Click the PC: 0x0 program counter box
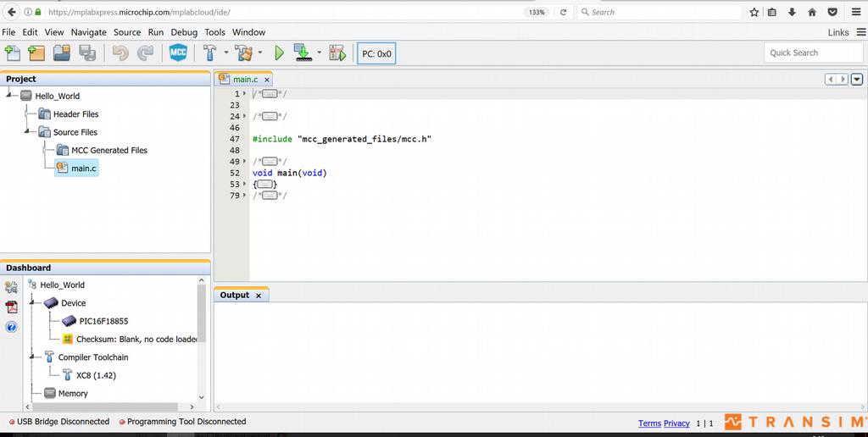Image resolution: width=868 pixels, height=437 pixels. click(376, 53)
